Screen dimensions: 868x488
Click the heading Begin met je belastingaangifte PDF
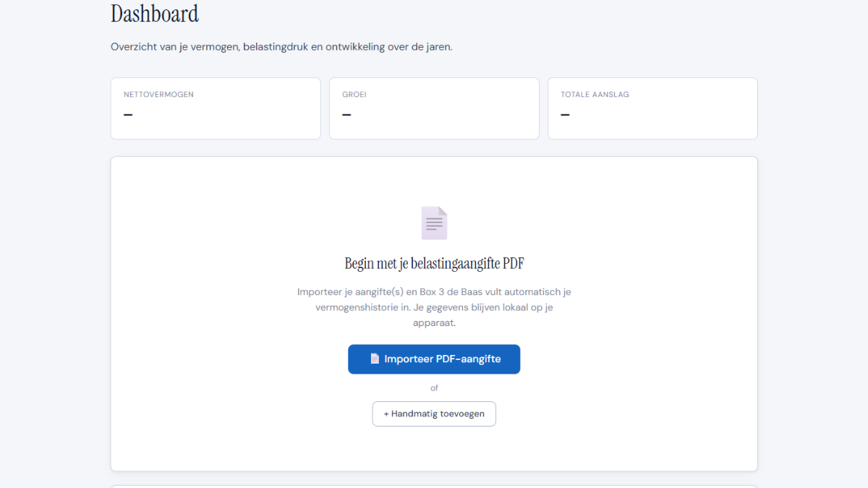coord(434,263)
